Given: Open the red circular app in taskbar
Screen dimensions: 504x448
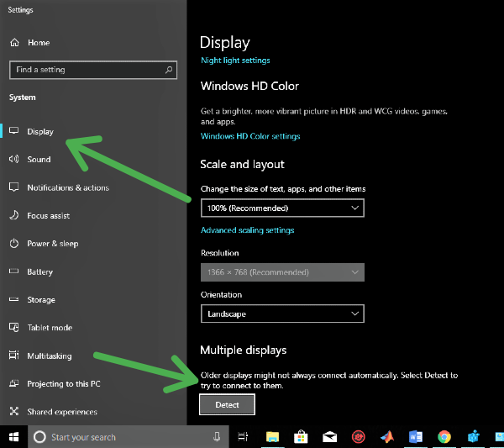Looking at the screenshot, I should tap(359, 437).
